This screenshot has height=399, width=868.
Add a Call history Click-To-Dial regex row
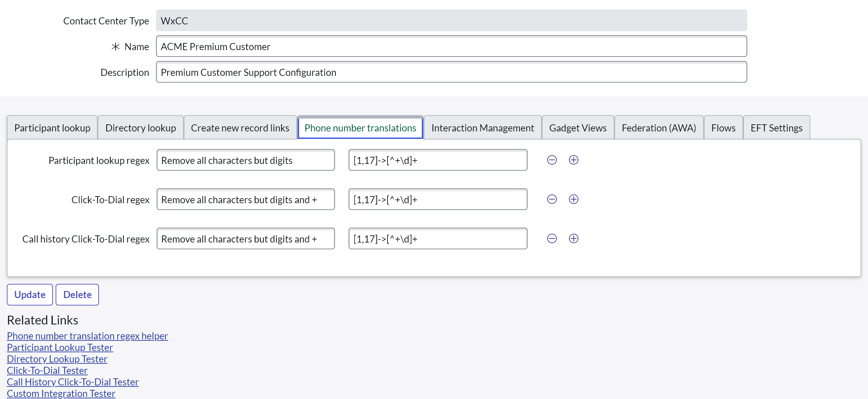coord(573,238)
